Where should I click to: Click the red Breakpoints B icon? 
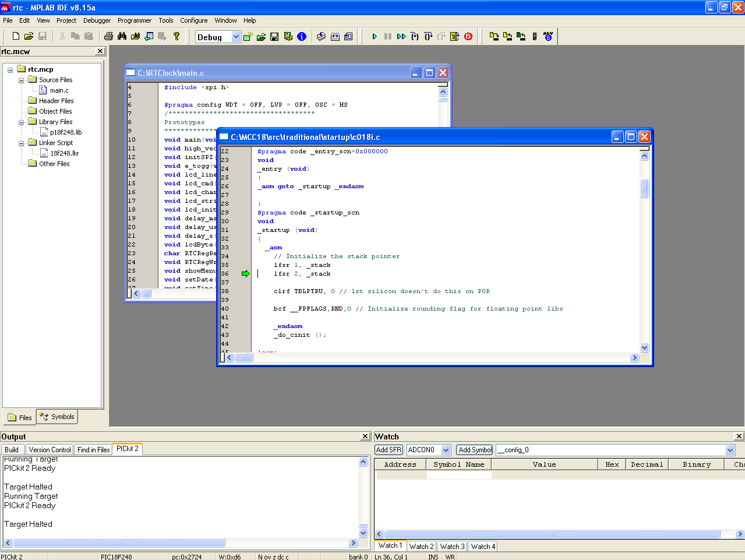[468, 36]
